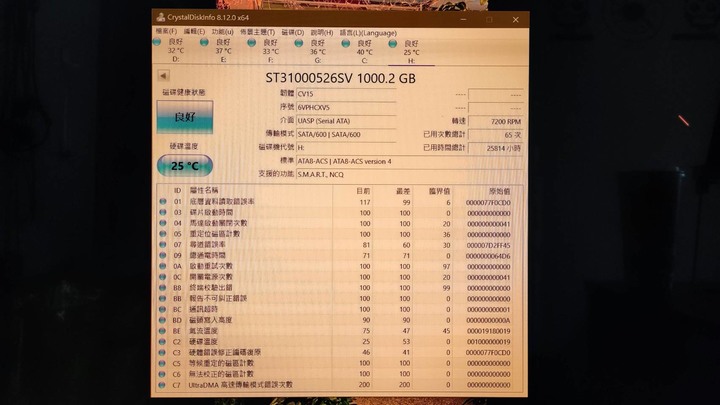This screenshot has width=720, height=405.
Task: Click raw value 0000000064D6 in row 09
Action: (x=488, y=256)
